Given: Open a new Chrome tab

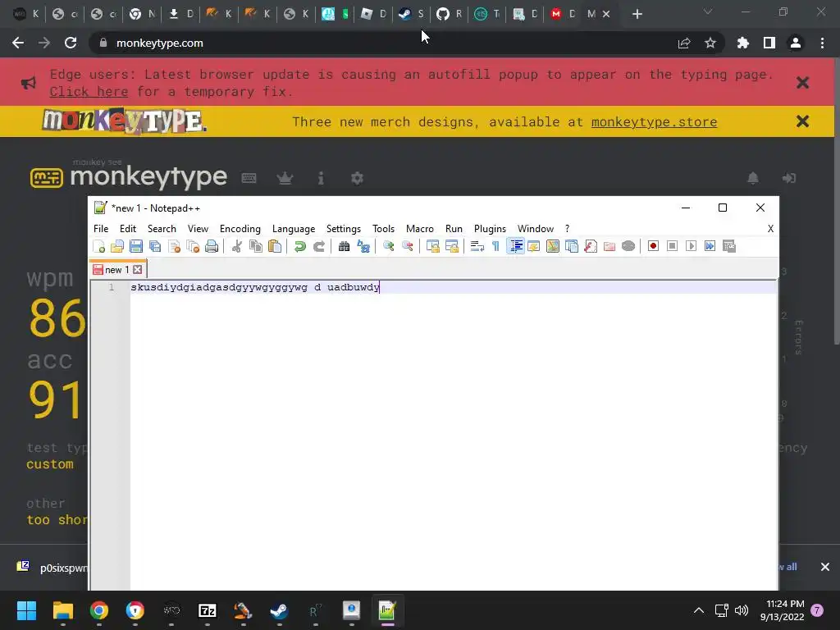Looking at the screenshot, I should click(x=637, y=15).
